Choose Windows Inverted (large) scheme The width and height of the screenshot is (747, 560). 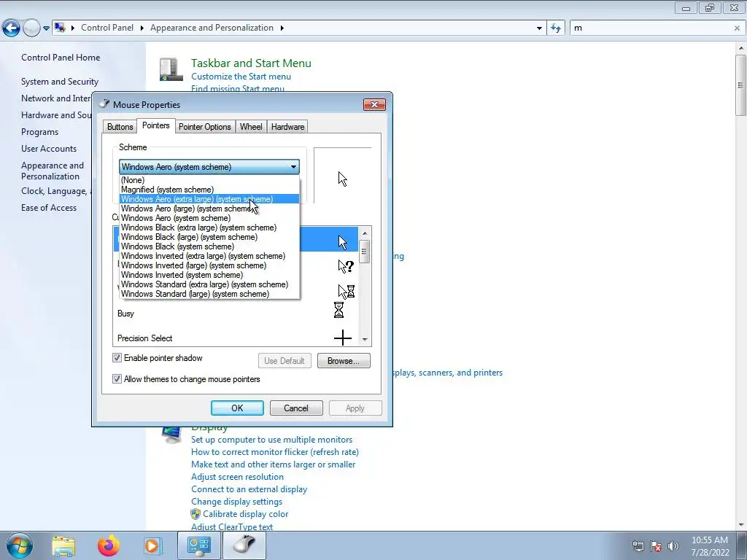[209, 265]
